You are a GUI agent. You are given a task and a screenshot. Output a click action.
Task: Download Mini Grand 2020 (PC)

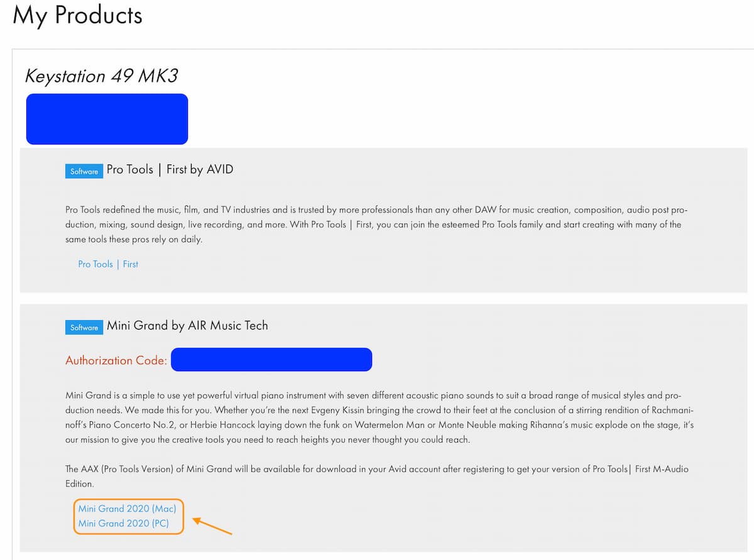pyautogui.click(x=123, y=523)
